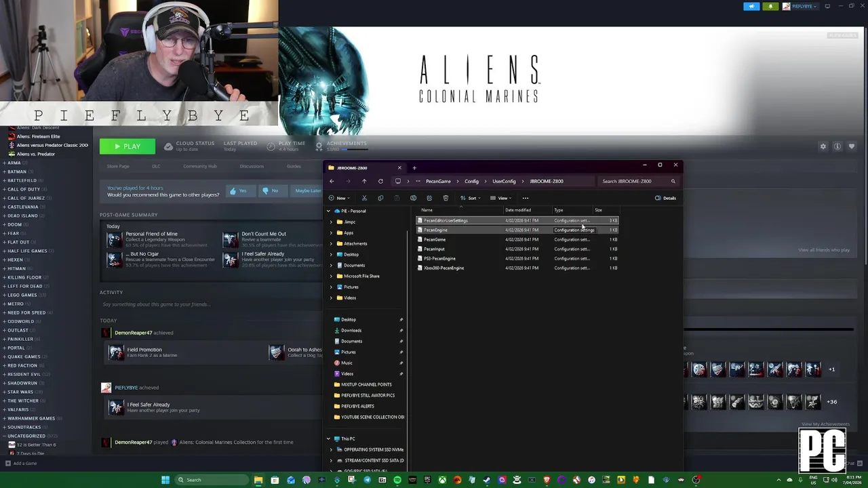The height and width of the screenshot is (488, 868).
Task: Open the Store Page tab in Steam
Action: tap(118, 166)
